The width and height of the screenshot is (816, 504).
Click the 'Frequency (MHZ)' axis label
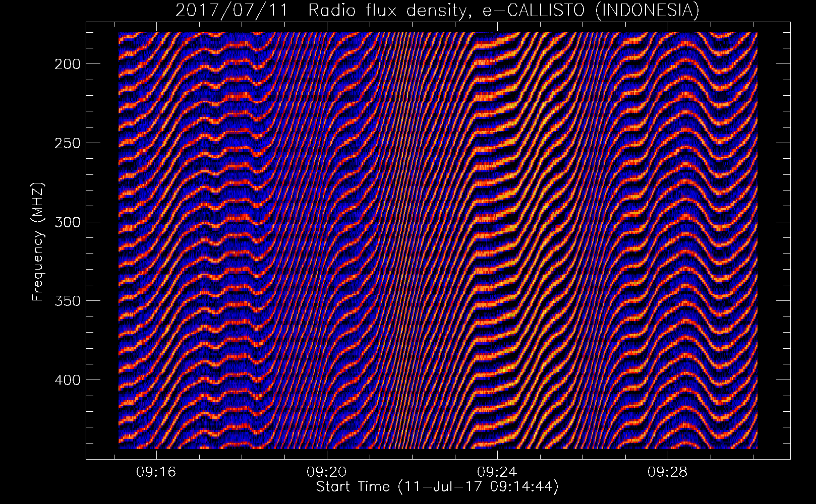click(x=38, y=241)
